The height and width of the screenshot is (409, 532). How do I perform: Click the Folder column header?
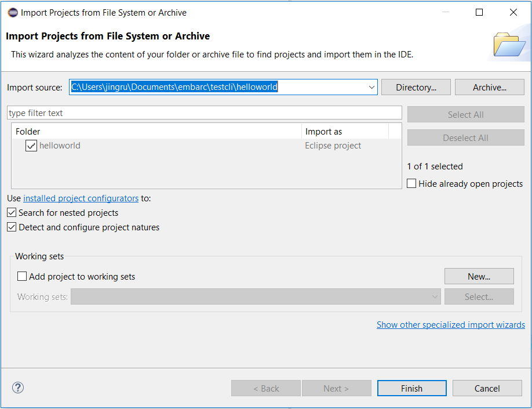(x=156, y=132)
